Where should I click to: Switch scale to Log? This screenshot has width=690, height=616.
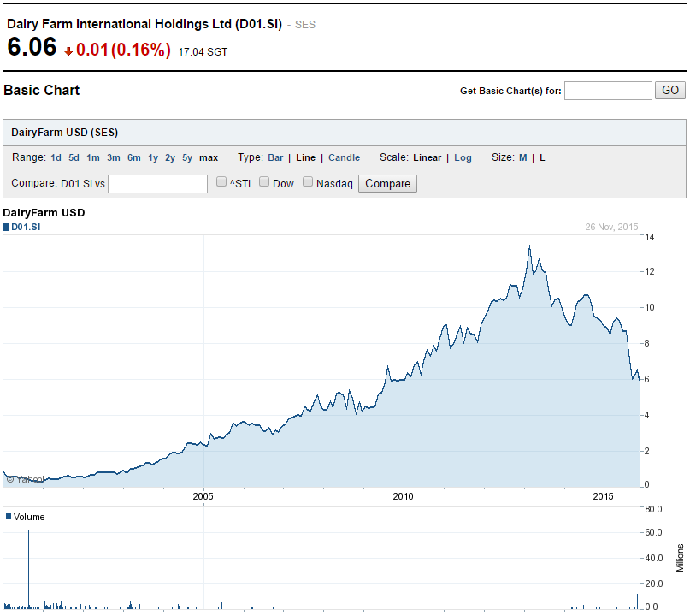pyautogui.click(x=463, y=157)
